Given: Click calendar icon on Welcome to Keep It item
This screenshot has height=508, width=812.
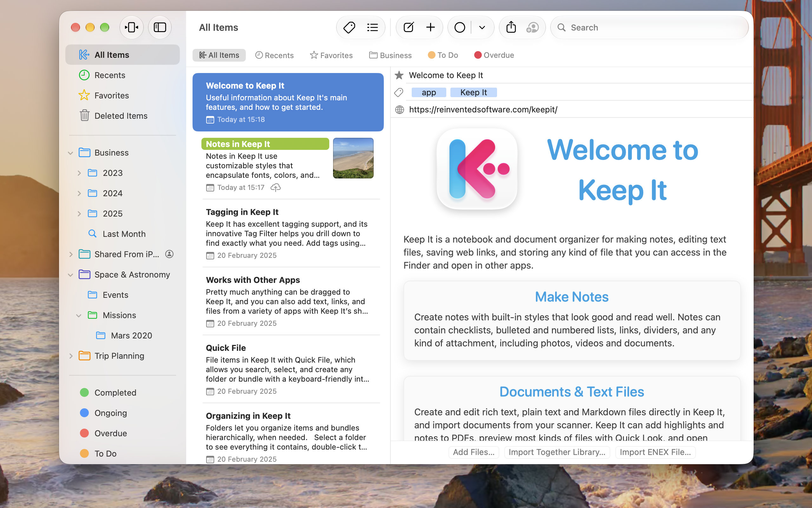Looking at the screenshot, I should tap(210, 120).
